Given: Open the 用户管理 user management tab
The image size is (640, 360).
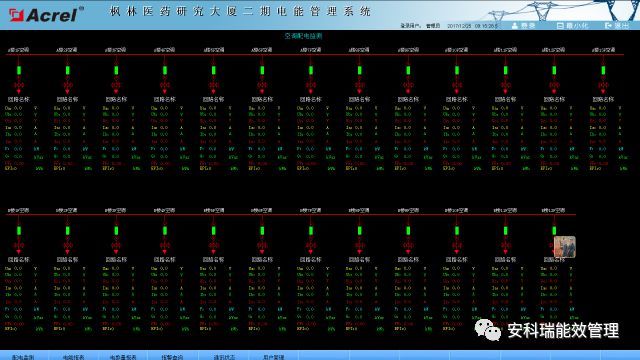Looking at the screenshot, I should [273, 357].
